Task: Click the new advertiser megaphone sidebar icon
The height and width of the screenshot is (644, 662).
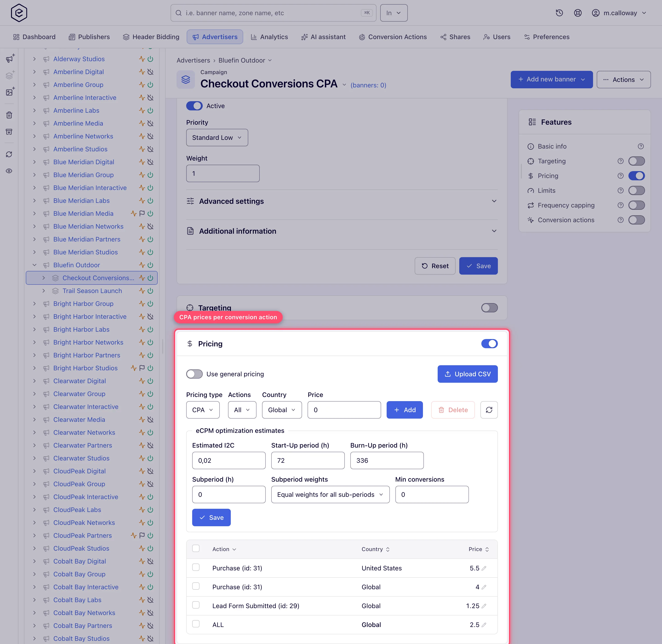Action: [10, 58]
